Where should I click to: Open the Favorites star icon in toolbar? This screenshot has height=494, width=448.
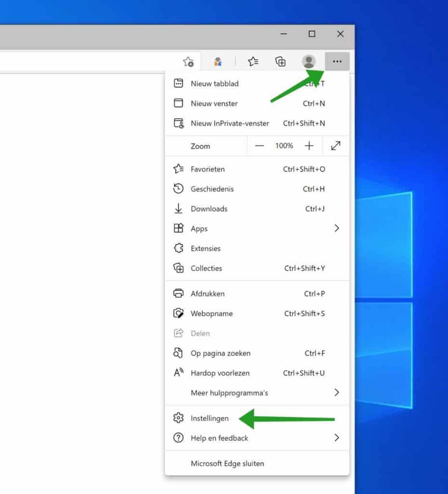coord(188,61)
